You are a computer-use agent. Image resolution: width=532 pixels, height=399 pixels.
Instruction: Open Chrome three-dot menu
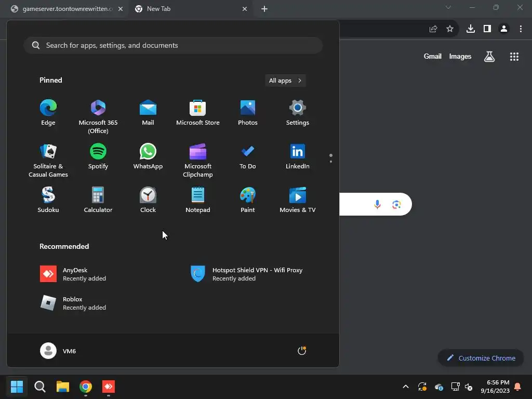[521, 29]
